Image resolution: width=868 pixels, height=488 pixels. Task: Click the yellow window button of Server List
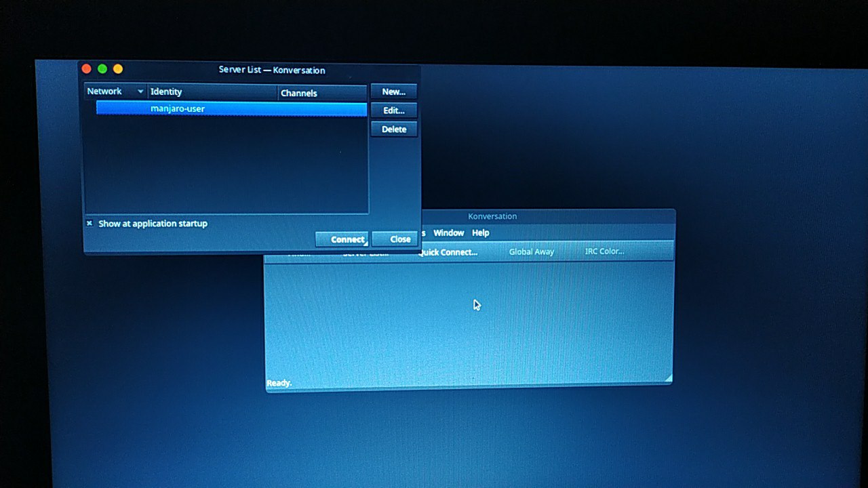(118, 68)
